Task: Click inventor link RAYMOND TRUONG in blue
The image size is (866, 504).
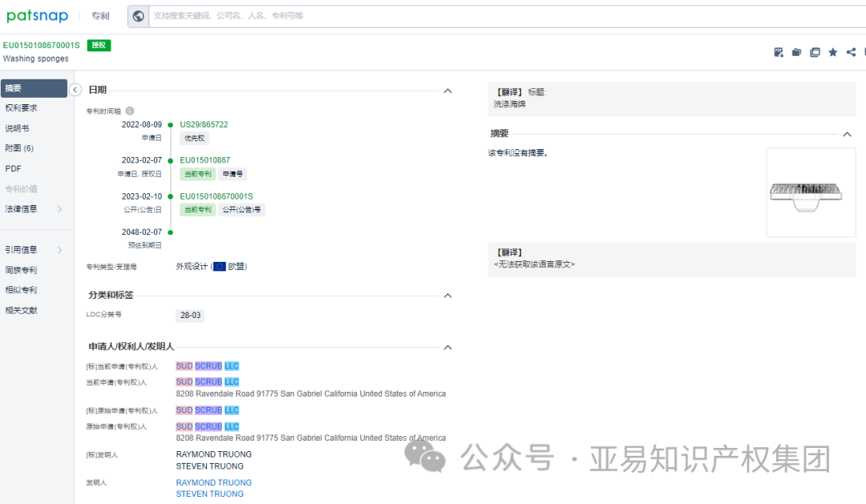Action: click(x=214, y=482)
